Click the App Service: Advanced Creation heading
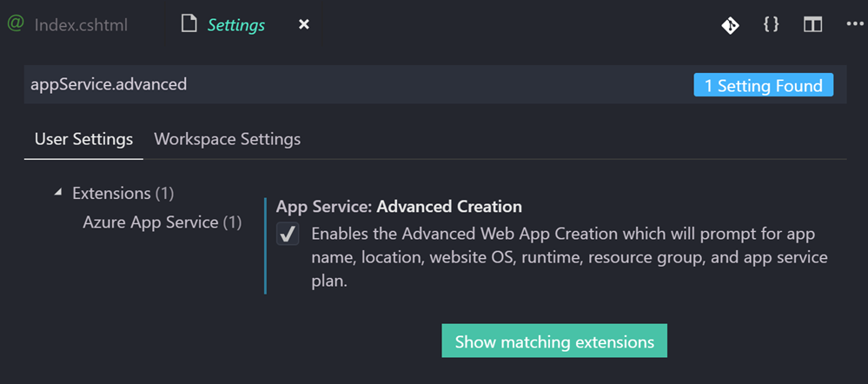Image resolution: width=868 pixels, height=384 pixels. click(x=399, y=207)
